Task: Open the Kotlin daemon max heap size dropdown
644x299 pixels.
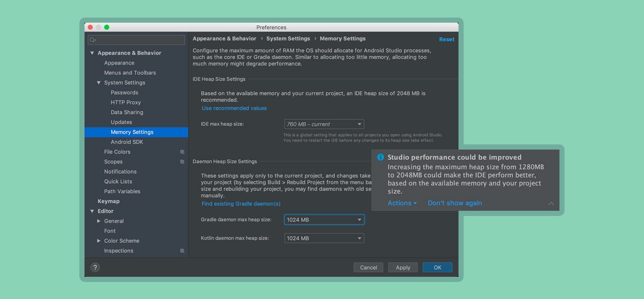Action: click(324, 238)
